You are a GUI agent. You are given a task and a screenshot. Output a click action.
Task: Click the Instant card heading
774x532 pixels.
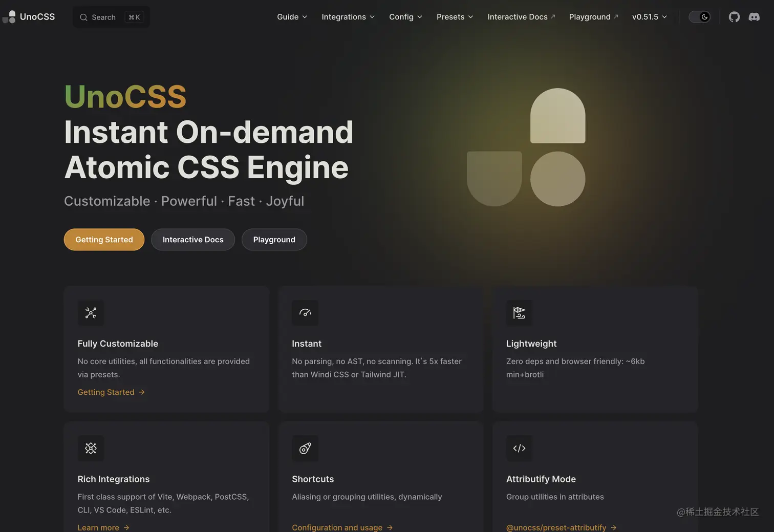[x=307, y=344]
